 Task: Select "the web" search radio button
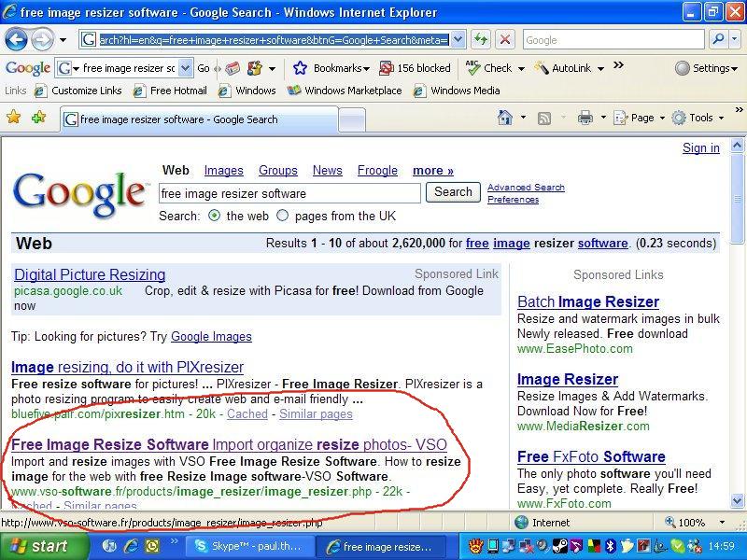pos(215,216)
